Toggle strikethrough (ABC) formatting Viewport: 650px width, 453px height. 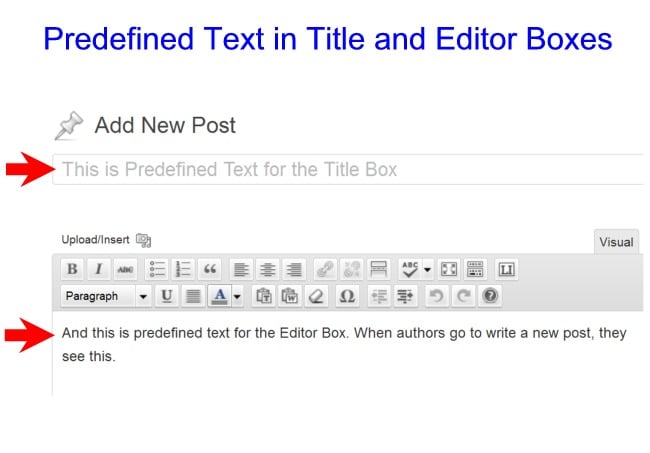pos(124,269)
